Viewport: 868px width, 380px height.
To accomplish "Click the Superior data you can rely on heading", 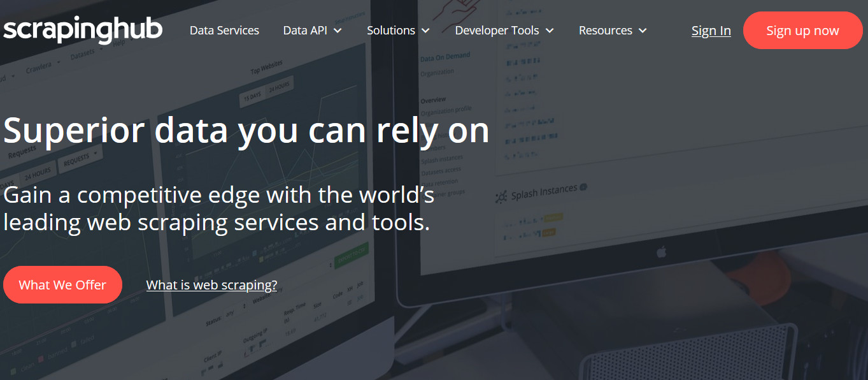I will click(246, 130).
